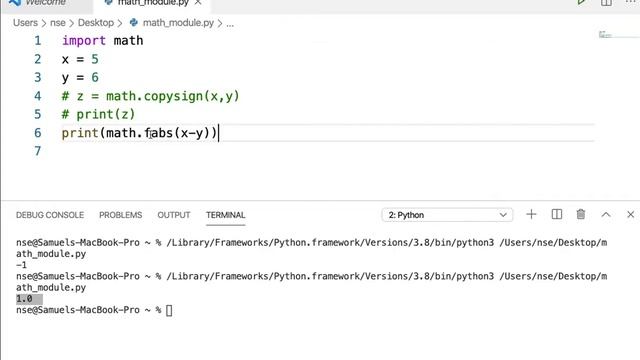Switch to the PROBLEMS panel tab
Screen dimensions: 640x360
(x=120, y=215)
